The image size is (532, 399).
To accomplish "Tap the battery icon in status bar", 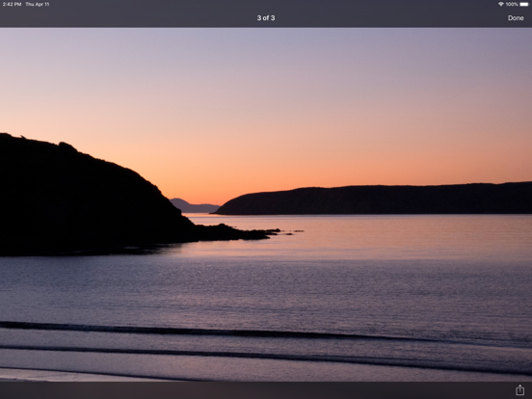I will (524, 4).
